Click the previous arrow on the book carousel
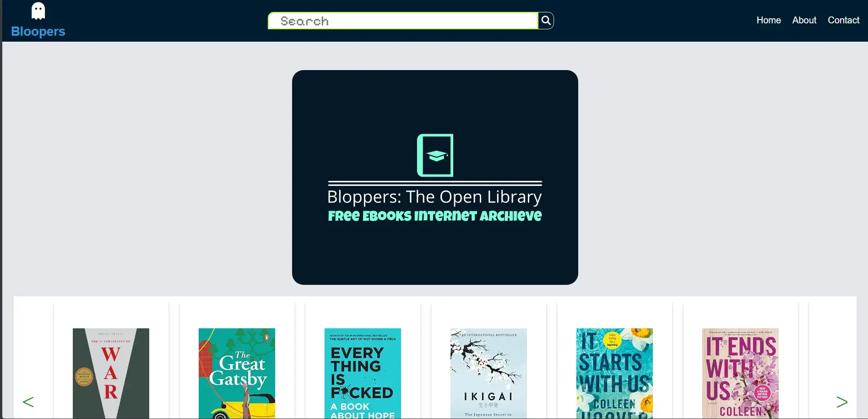This screenshot has width=868, height=419. click(28, 402)
